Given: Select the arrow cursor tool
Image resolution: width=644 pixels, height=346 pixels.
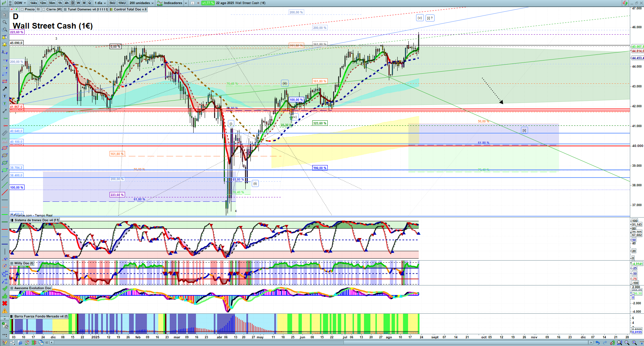Looking at the screenshot, I should click(x=4, y=15).
